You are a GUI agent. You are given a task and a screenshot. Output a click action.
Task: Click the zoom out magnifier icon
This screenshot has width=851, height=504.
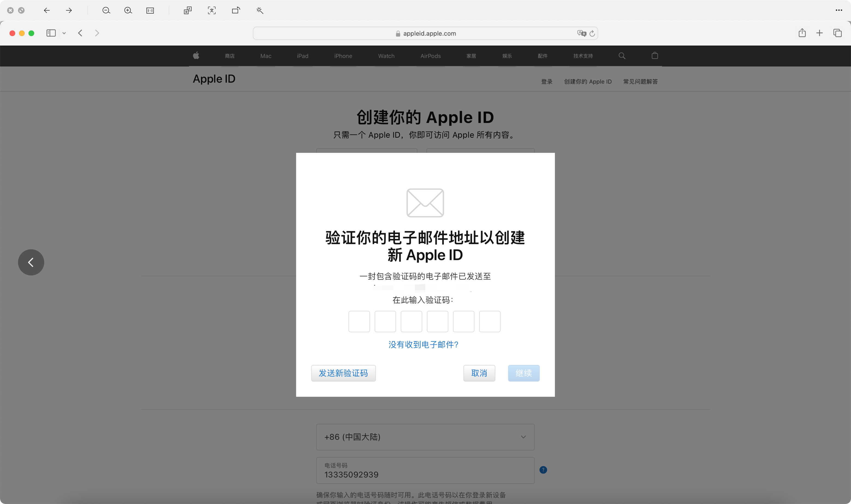coord(106,11)
